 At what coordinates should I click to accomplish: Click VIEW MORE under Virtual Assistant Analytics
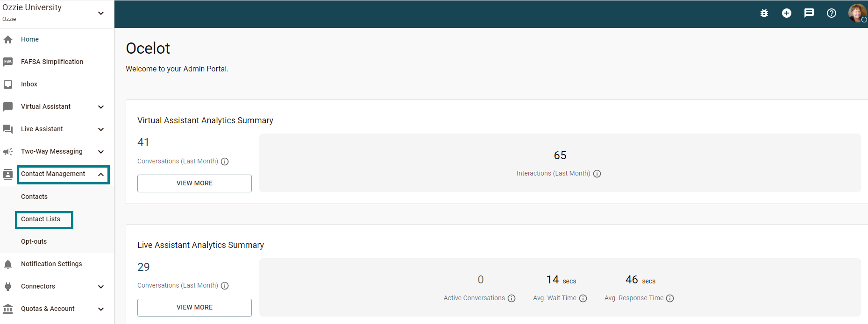coord(194,183)
